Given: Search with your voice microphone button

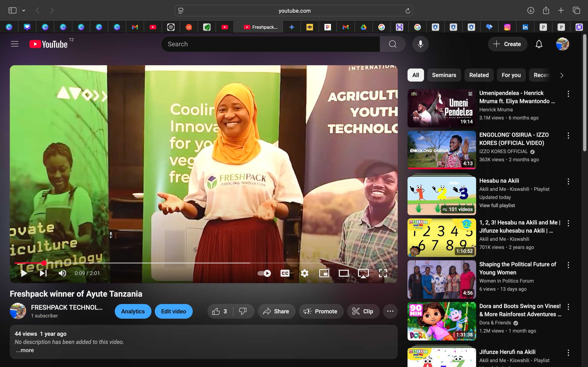Looking at the screenshot, I should tap(420, 44).
